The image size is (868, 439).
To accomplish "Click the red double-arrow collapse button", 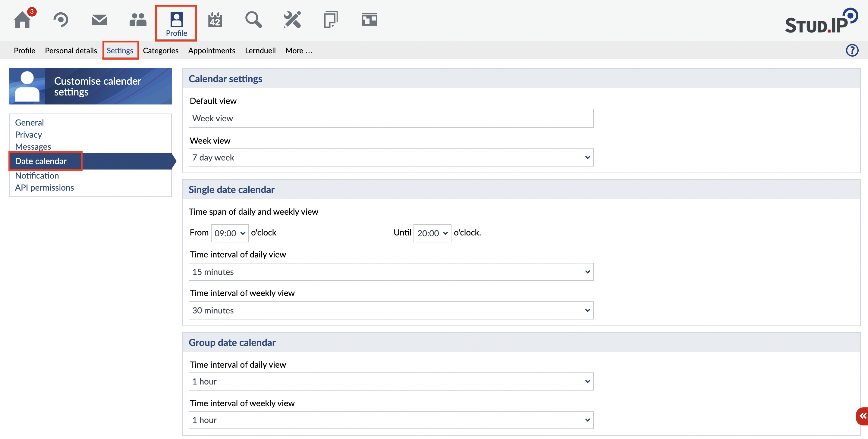I will tap(863, 416).
